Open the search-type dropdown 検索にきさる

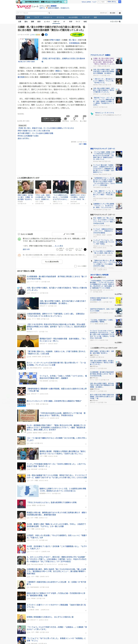pyautogui.click(x=112, y=2)
